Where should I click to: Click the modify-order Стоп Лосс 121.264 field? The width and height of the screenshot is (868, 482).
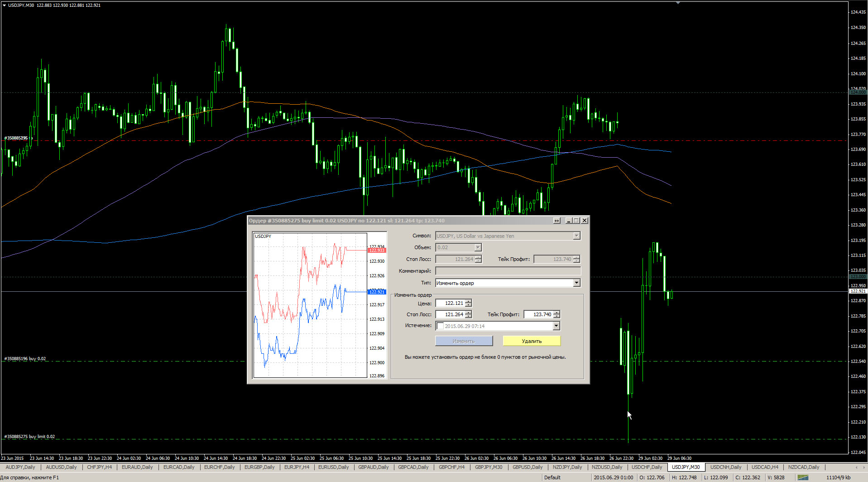(x=450, y=314)
